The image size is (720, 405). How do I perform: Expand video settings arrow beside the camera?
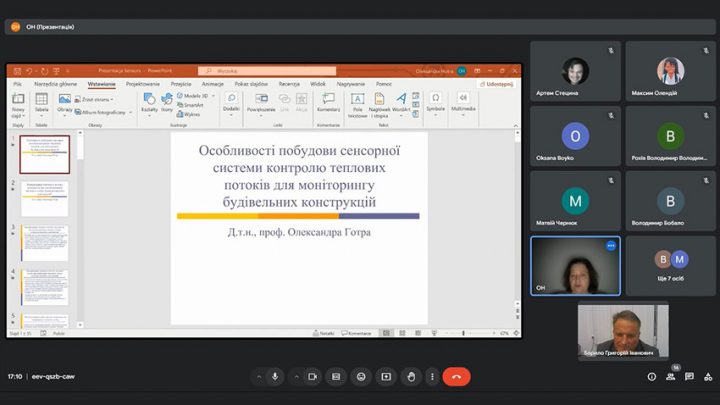(297, 377)
